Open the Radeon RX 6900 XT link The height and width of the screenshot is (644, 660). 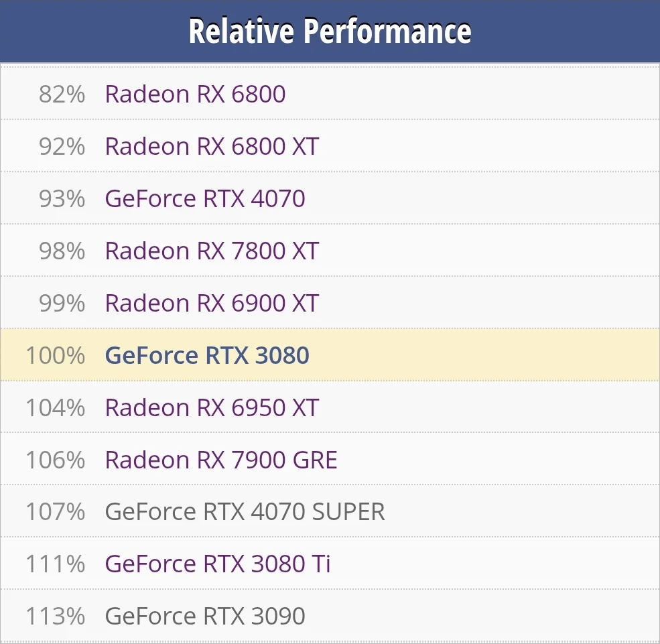click(212, 304)
